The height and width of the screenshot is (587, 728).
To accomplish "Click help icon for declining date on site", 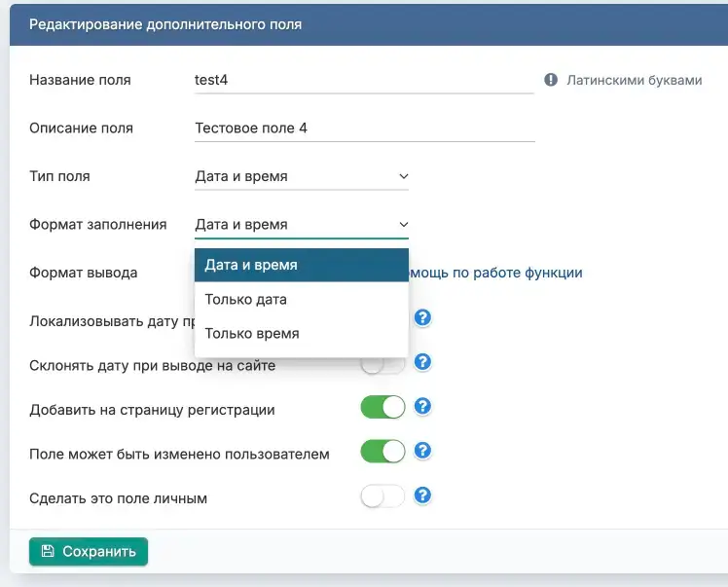I will coord(422,362).
